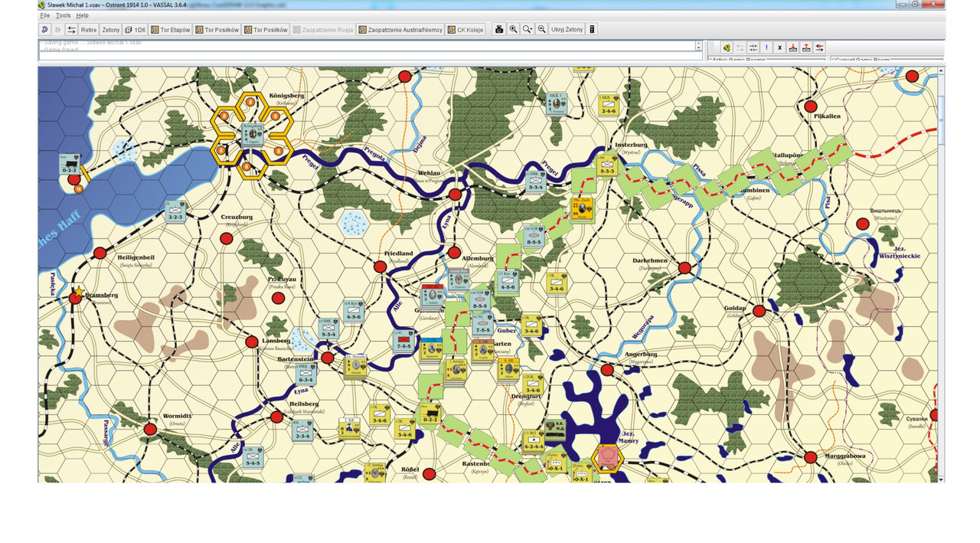
Task: Open Tor Posiłków beside Tor Etapów
Action: [x=217, y=30]
